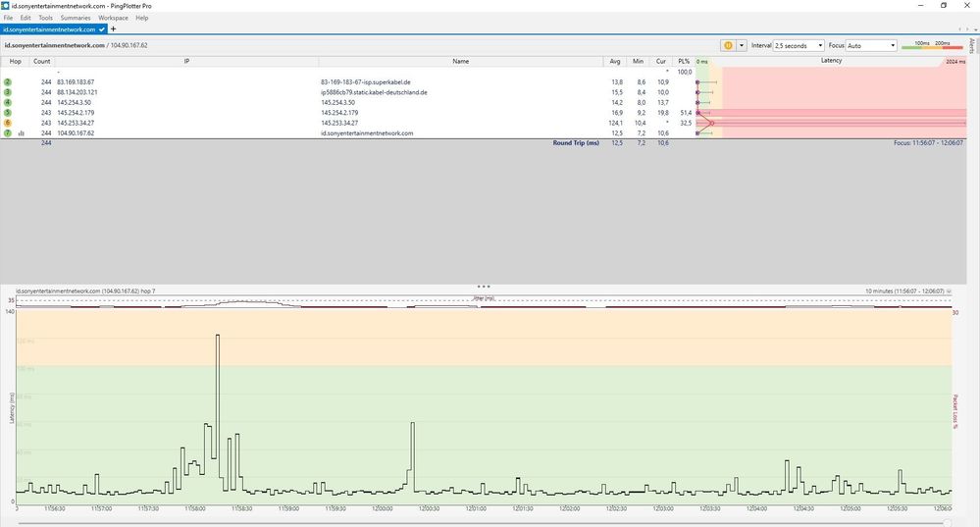980x527 pixels.
Task: Add a new trace tab with plus
Action: tap(113, 29)
